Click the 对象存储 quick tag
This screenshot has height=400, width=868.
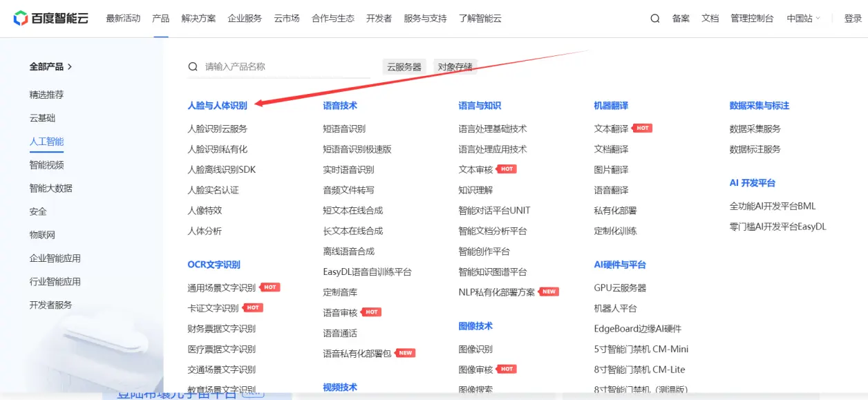click(x=455, y=67)
